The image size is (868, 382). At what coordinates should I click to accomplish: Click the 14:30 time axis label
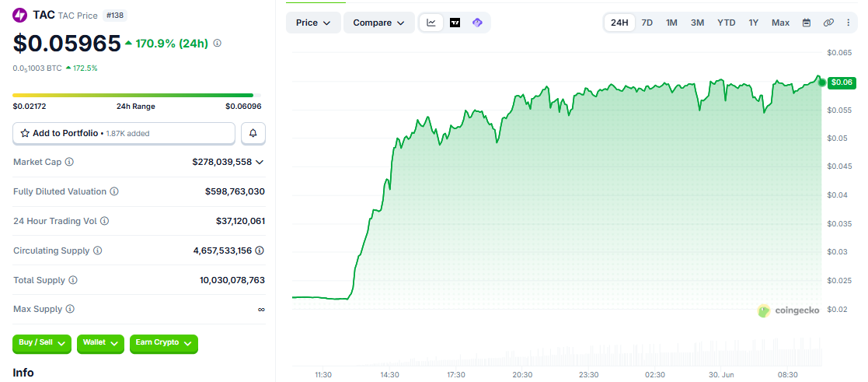coord(390,375)
